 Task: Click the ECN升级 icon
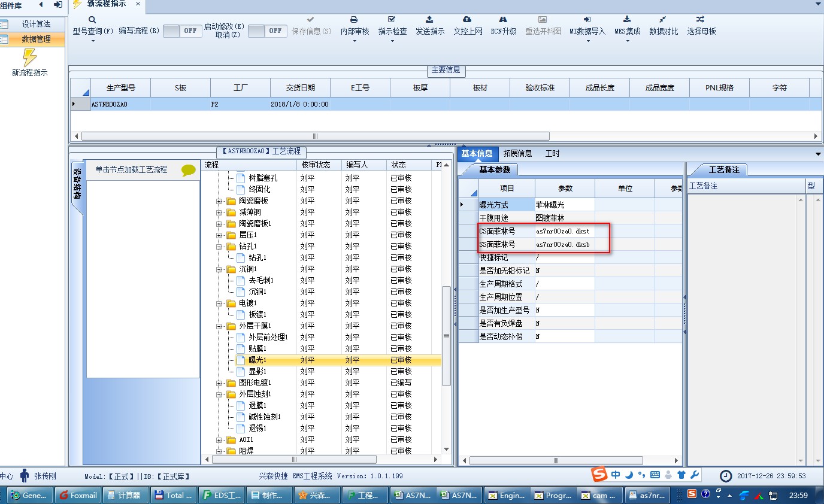[503, 20]
